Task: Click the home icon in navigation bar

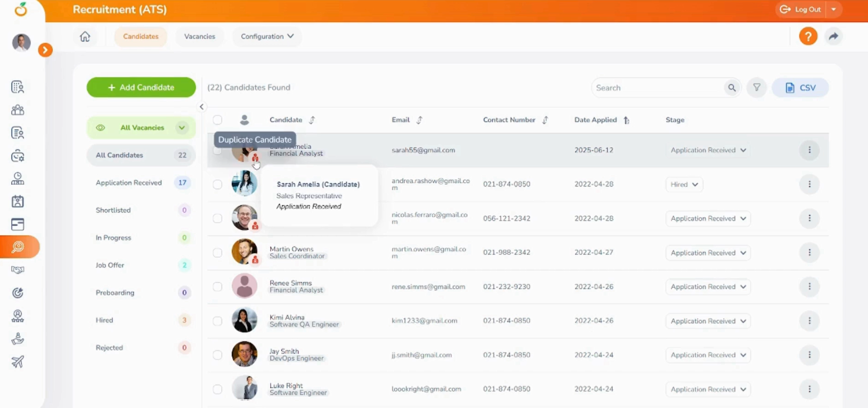Action: (85, 37)
